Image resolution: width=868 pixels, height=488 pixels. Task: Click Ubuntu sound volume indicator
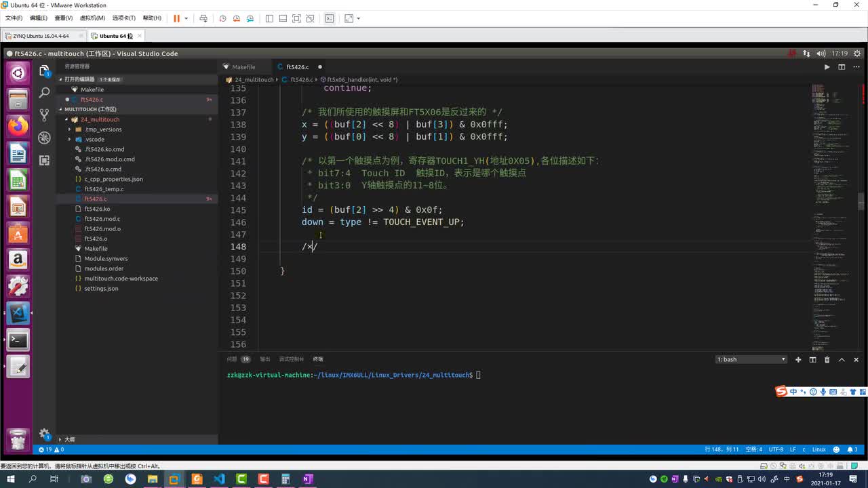[821, 53]
